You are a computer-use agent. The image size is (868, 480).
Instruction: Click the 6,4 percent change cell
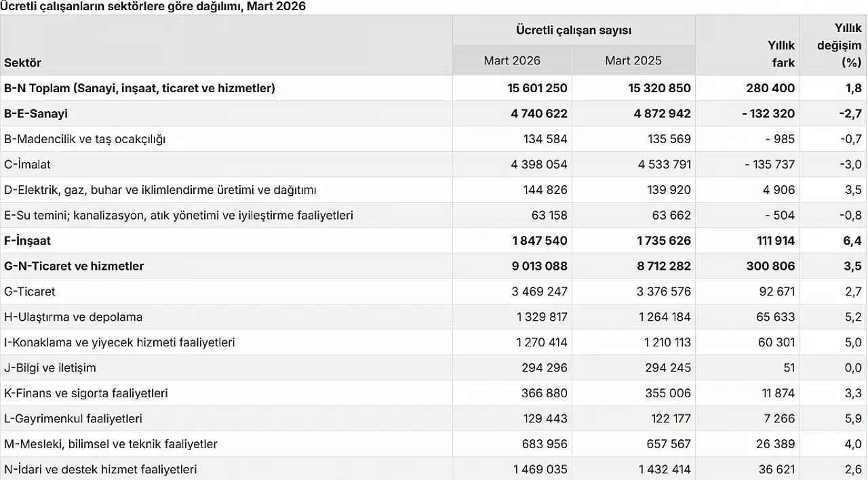click(x=853, y=241)
